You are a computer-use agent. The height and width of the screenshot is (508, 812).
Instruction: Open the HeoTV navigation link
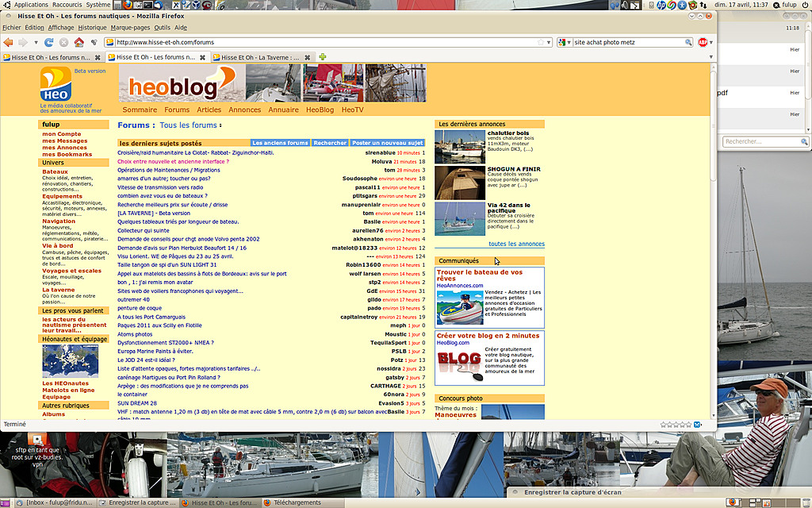[353, 110]
